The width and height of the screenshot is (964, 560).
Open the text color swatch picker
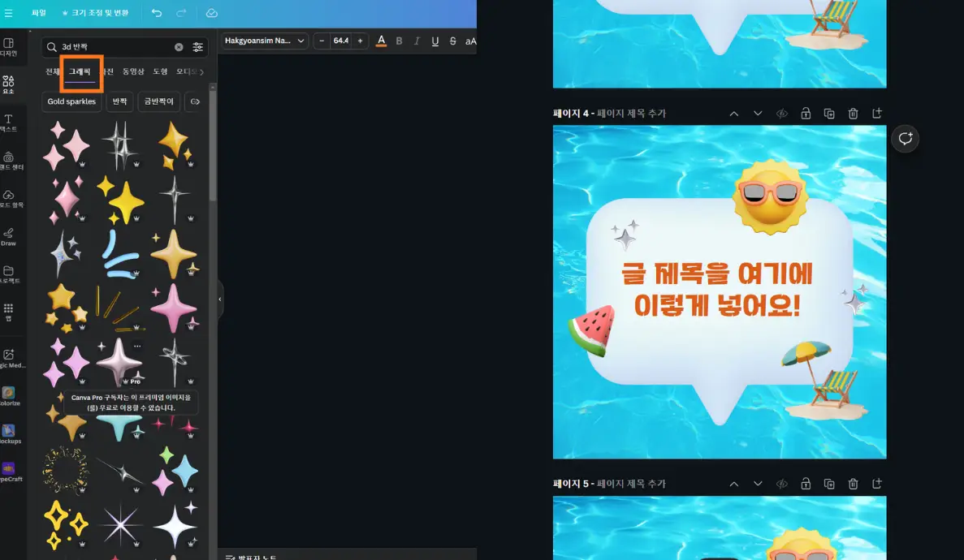pyautogui.click(x=381, y=41)
